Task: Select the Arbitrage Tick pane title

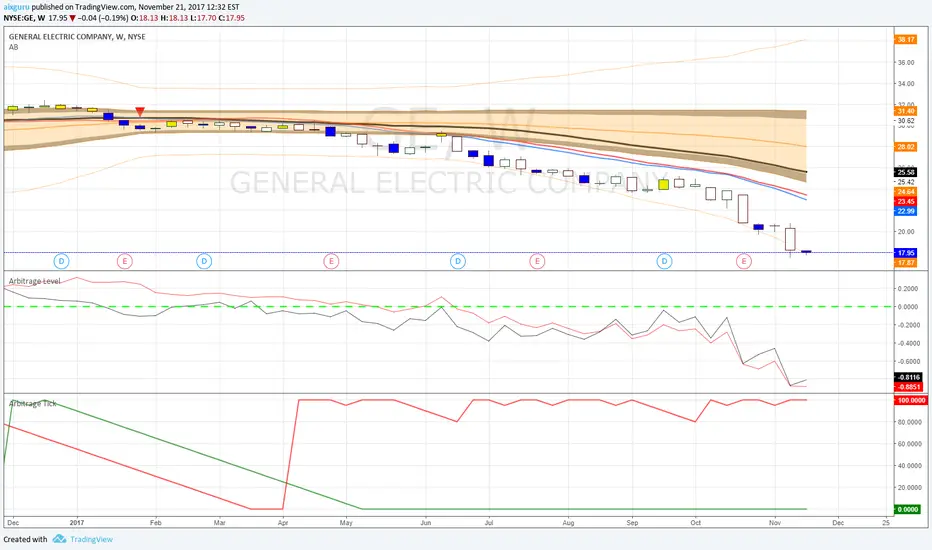Action: [x=33, y=403]
